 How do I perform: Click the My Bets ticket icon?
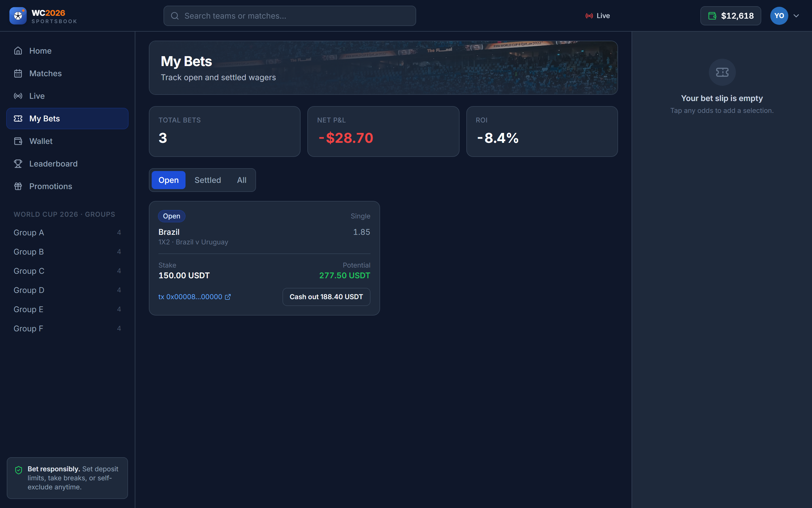pyautogui.click(x=18, y=119)
